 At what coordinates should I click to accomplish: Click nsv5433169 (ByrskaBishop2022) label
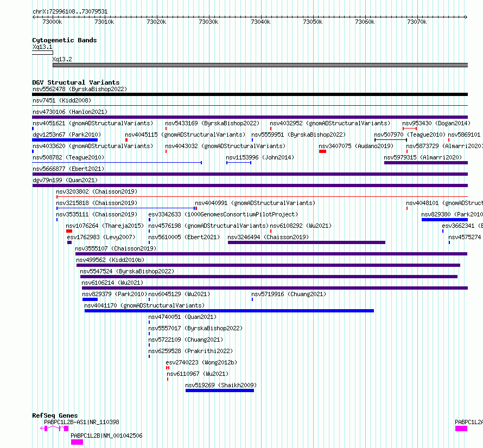point(212,123)
